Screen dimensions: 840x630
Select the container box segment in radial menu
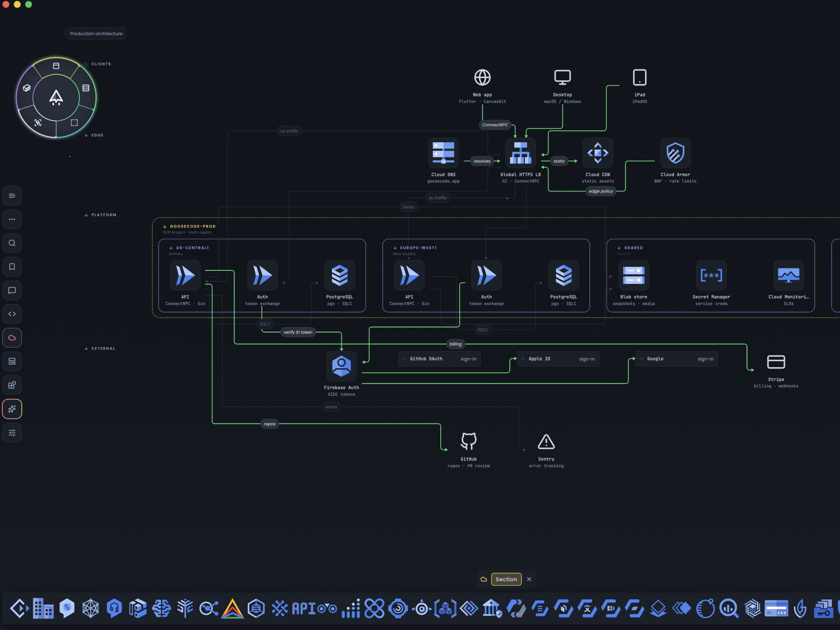pos(26,88)
